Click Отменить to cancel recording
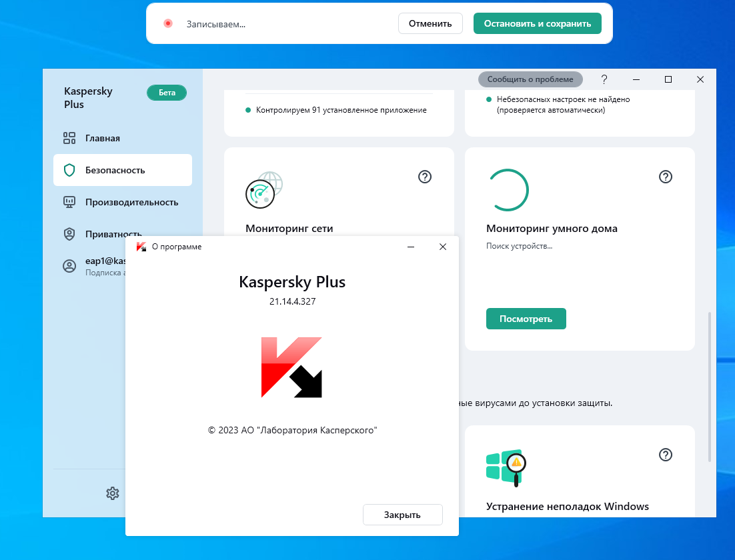The height and width of the screenshot is (560, 735). point(430,23)
